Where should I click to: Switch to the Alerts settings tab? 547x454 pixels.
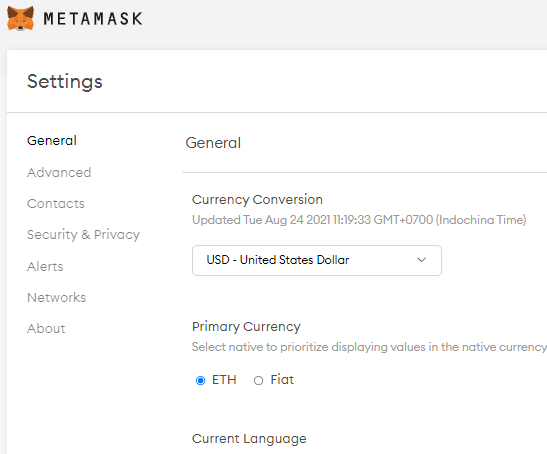[45, 267]
